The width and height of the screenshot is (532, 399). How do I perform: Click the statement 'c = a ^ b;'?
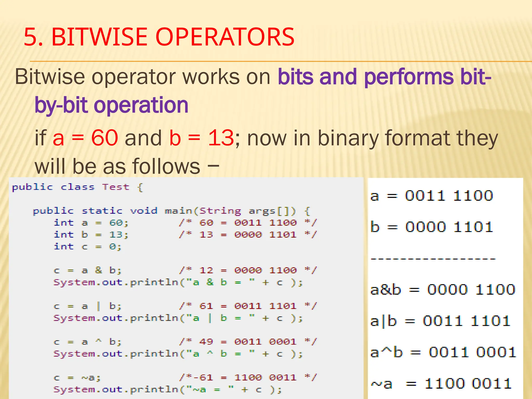[x=88, y=342]
